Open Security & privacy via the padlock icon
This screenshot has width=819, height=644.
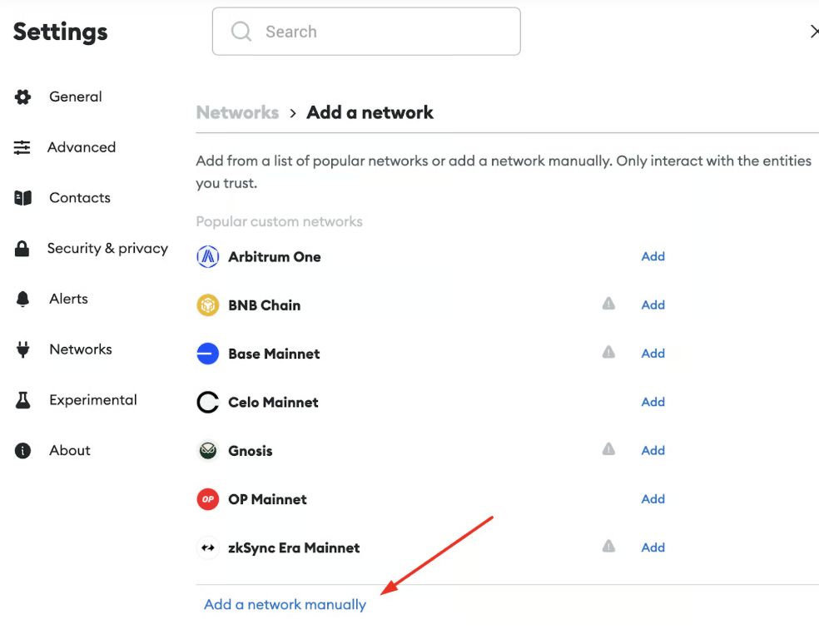(x=22, y=248)
